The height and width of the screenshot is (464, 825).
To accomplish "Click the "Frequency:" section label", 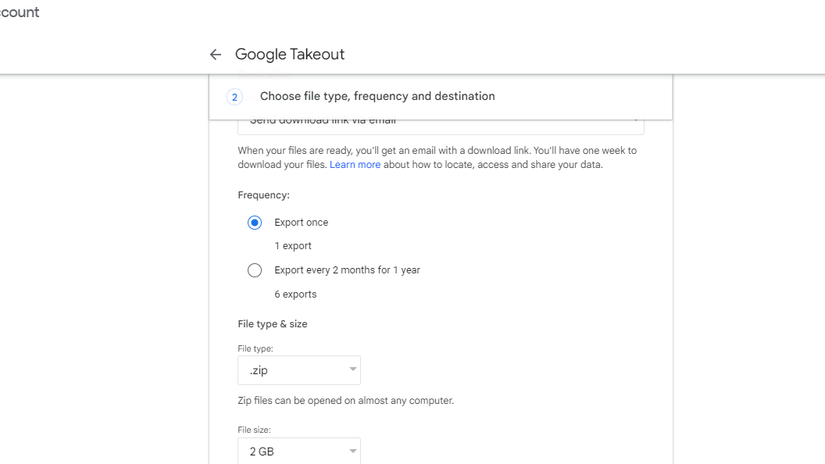I will (264, 196).
